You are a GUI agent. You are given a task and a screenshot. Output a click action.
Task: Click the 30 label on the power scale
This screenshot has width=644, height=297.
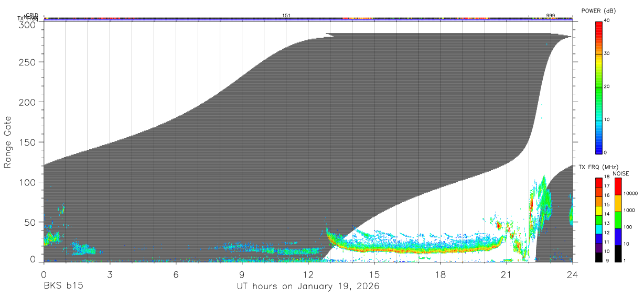(x=608, y=53)
